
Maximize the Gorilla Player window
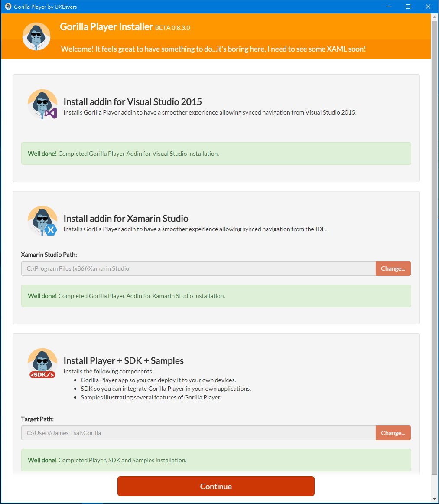pos(408,7)
